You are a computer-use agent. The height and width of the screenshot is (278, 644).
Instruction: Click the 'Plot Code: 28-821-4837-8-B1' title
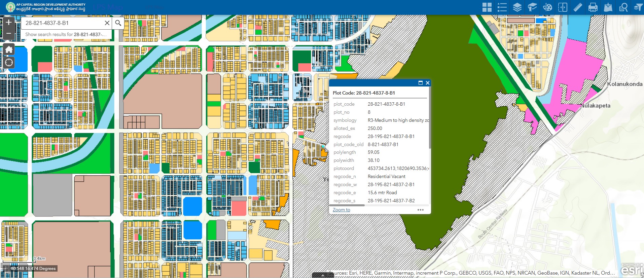(364, 93)
